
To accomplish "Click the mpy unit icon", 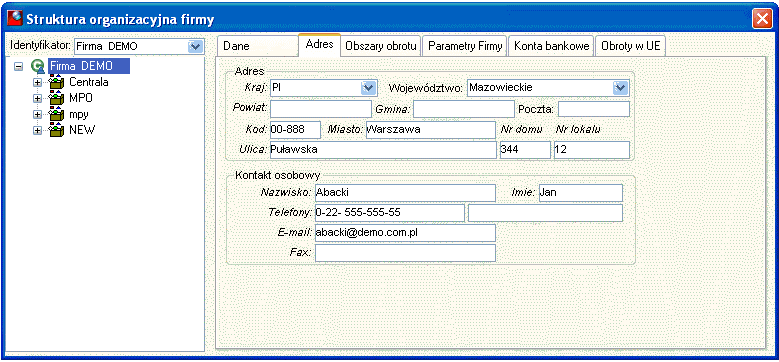I will (57, 114).
